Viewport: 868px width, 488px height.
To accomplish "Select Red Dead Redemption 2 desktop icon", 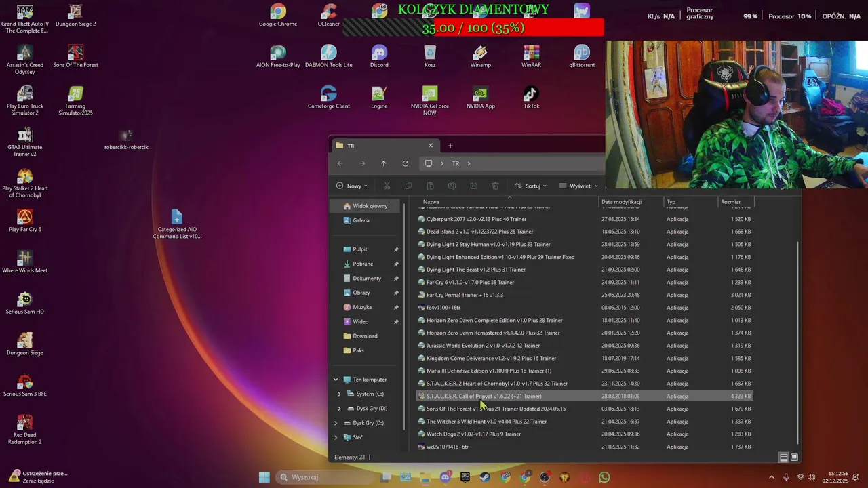I will (25, 430).
